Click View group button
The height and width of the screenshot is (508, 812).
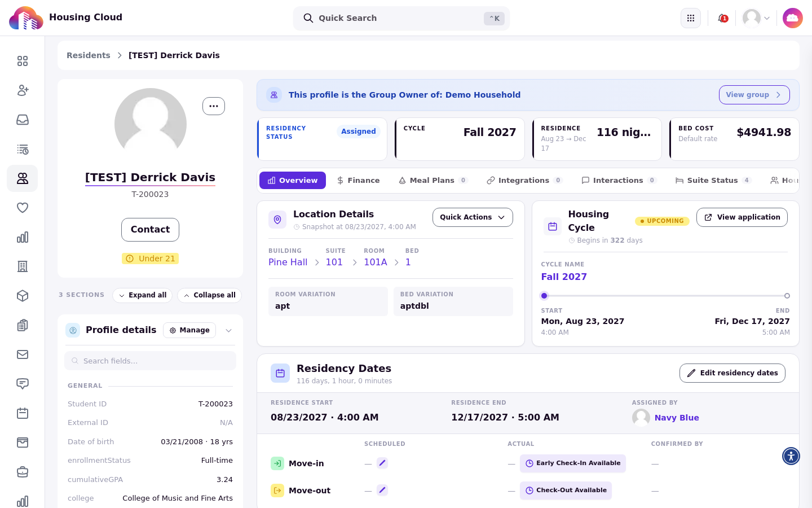[754, 95]
